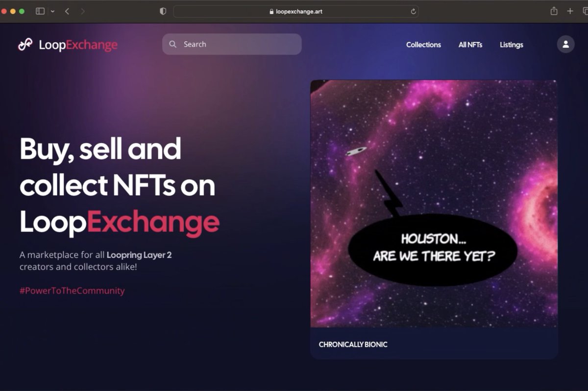Open the CHRONICALLY BIONIC collection title
Screen dimensions: 588x391
point(353,344)
